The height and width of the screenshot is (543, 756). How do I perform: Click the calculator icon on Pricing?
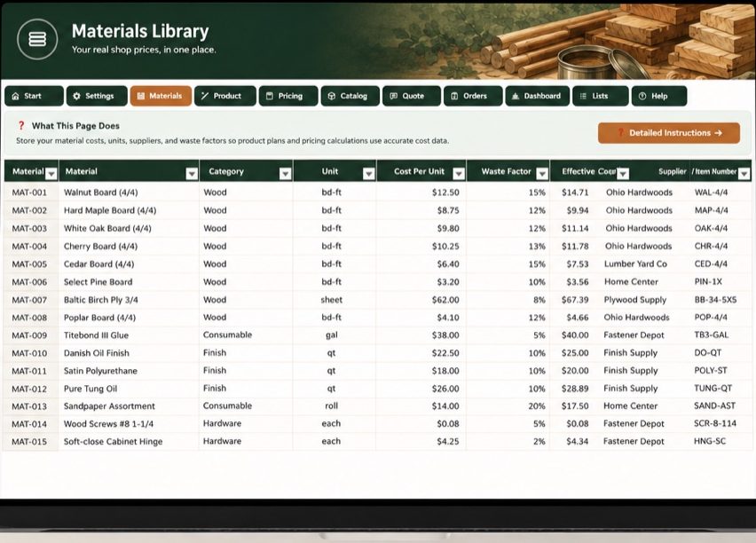(270, 96)
